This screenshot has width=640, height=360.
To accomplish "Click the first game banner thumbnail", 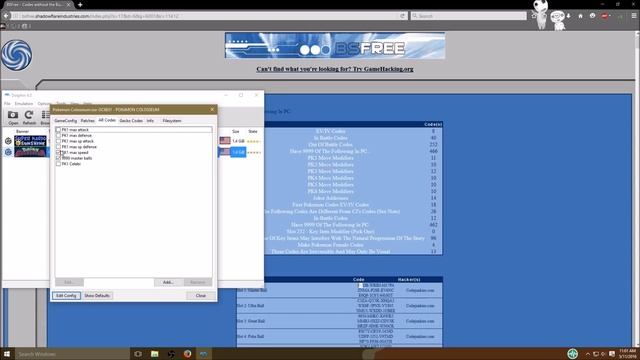I will point(31,141).
